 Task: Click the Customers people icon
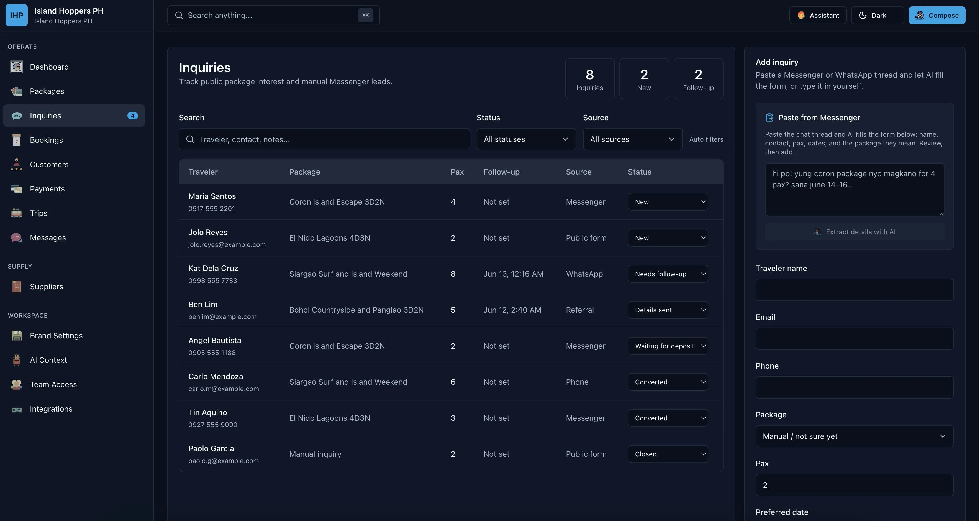point(16,164)
